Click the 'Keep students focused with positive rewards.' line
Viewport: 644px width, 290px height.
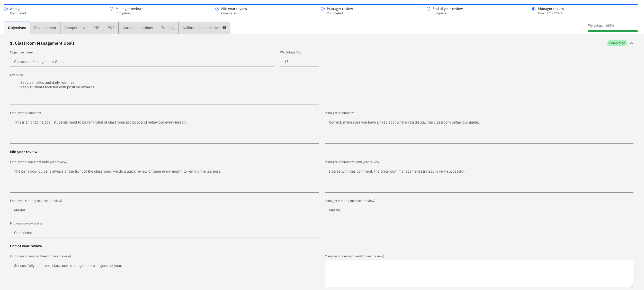58,87
